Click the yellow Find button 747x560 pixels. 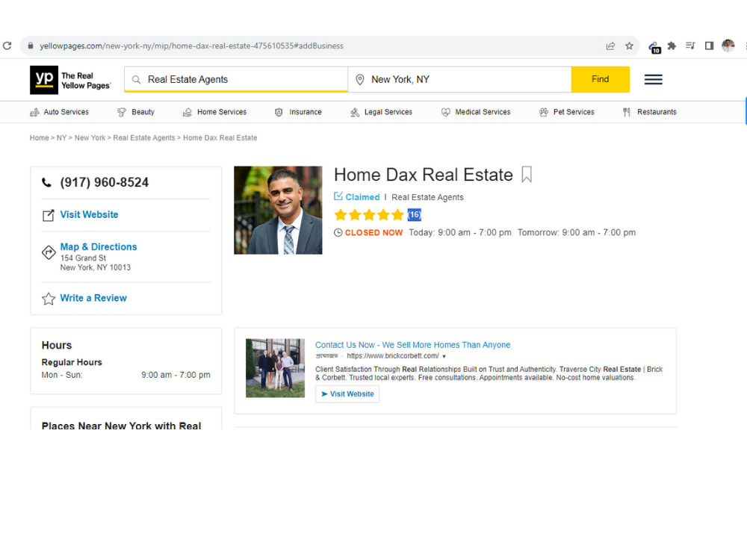click(601, 80)
